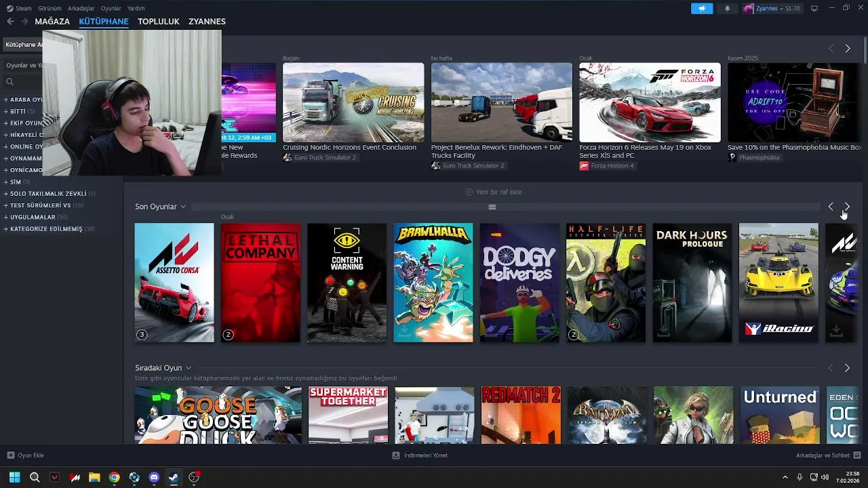Open the Unturned game
868x488 pixels.
click(780, 415)
